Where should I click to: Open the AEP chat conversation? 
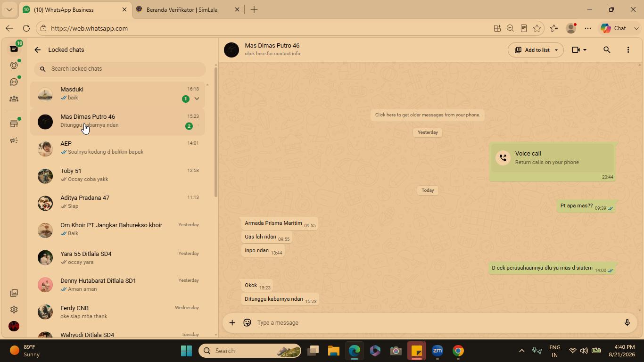[118, 148]
